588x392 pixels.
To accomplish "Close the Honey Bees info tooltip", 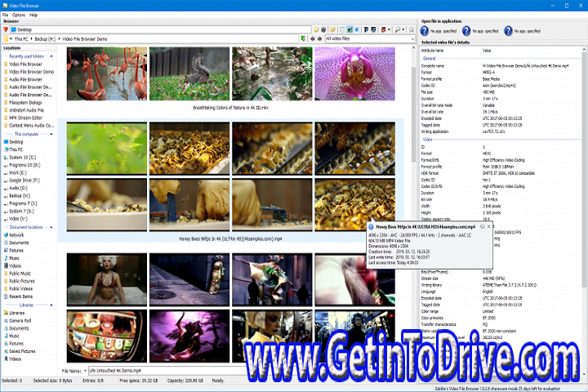I will click(488, 226).
